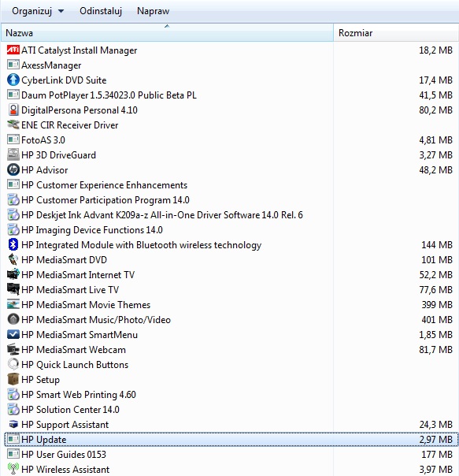459x476 pixels.
Task: Click the AxessManager program icon
Action: coord(13,65)
